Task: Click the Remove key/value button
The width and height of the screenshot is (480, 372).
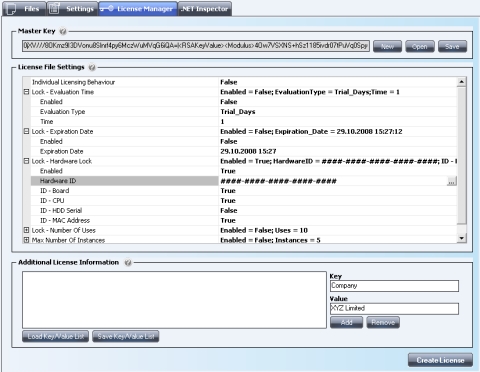Action: click(x=383, y=323)
